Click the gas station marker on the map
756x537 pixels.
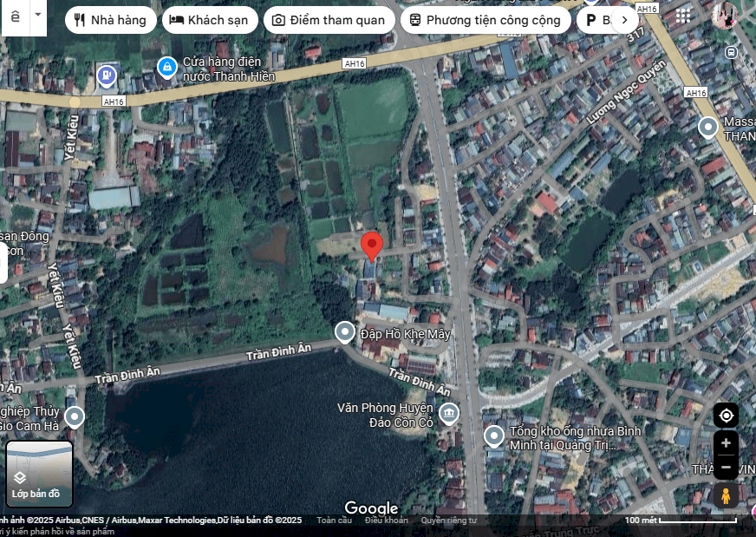[x=107, y=75]
